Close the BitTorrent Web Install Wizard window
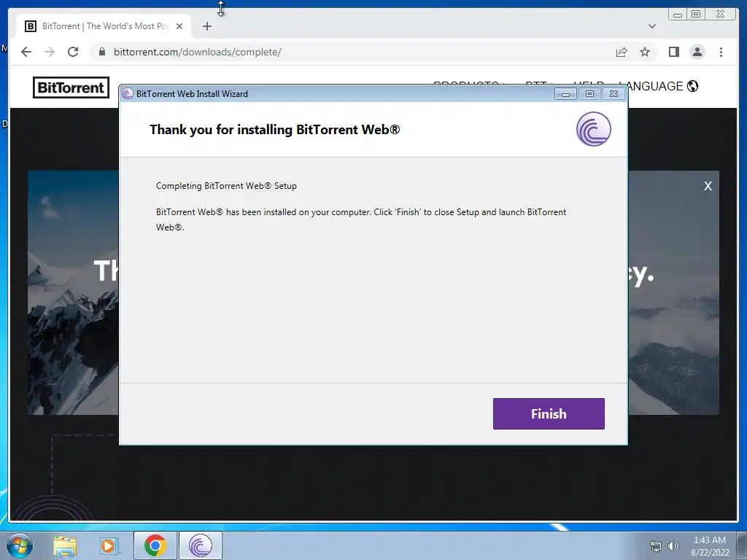This screenshot has height=560, width=747. pyautogui.click(x=614, y=94)
